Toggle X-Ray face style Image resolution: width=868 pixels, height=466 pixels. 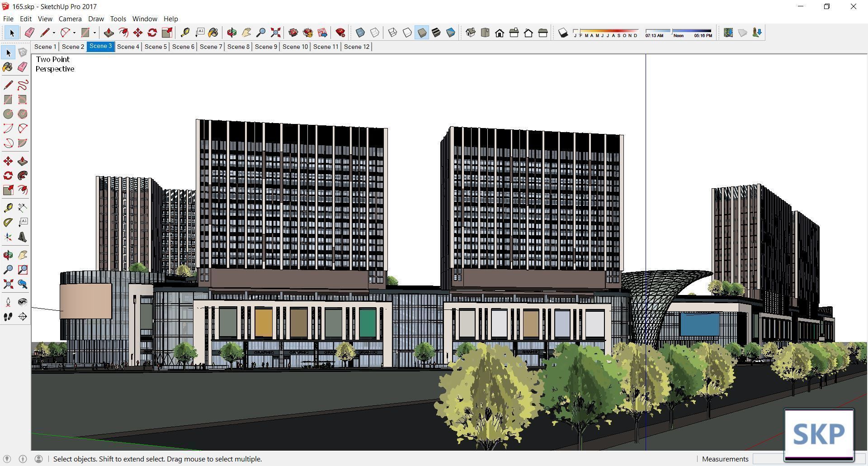360,33
